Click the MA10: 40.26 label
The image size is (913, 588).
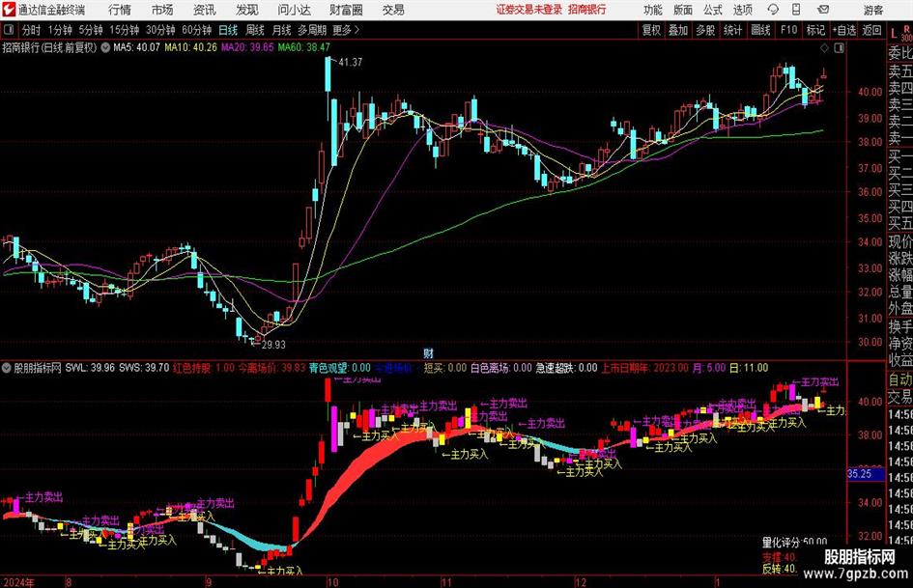click(x=190, y=47)
